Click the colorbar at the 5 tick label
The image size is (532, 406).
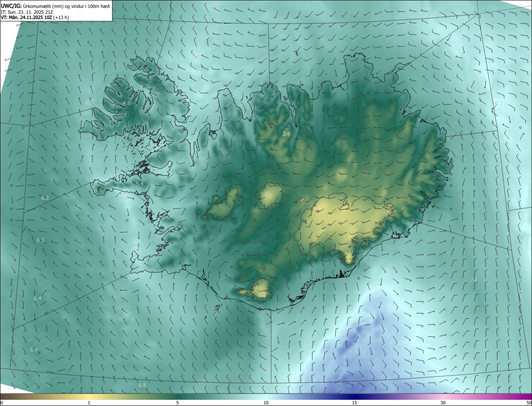177,403
